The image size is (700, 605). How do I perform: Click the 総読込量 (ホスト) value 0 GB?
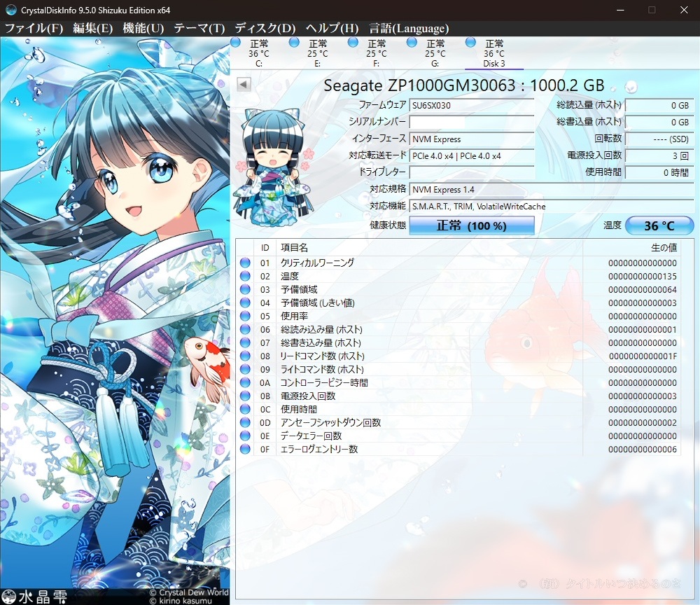[x=659, y=105]
